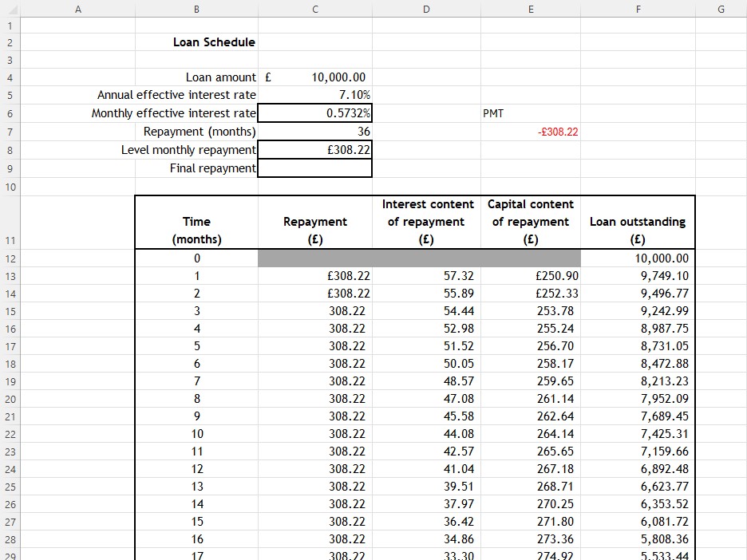Click the empty Final repayment cell
This screenshot has width=747, height=560.
click(x=315, y=168)
